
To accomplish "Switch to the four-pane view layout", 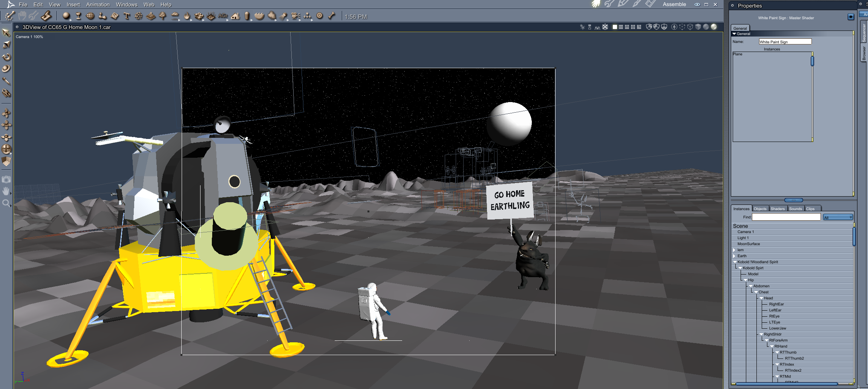I will pos(633,27).
